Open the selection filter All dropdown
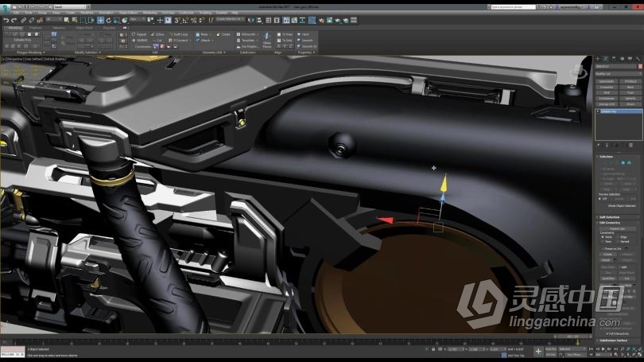The image size is (644, 362). coord(53,19)
